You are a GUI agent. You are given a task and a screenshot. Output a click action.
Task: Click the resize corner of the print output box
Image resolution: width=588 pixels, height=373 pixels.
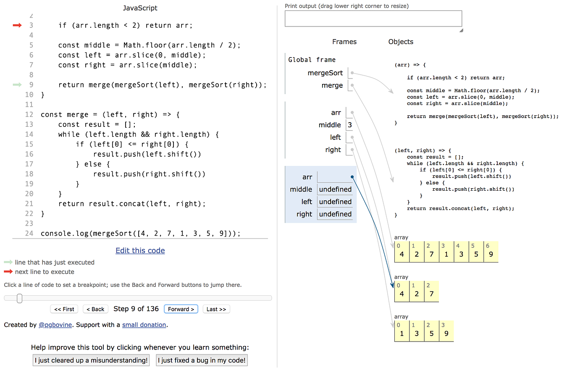pyautogui.click(x=461, y=29)
